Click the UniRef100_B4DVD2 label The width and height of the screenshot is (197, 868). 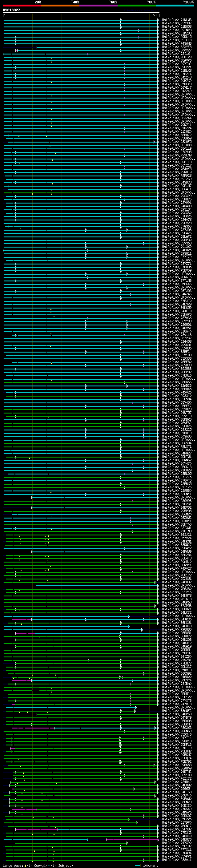177,507
